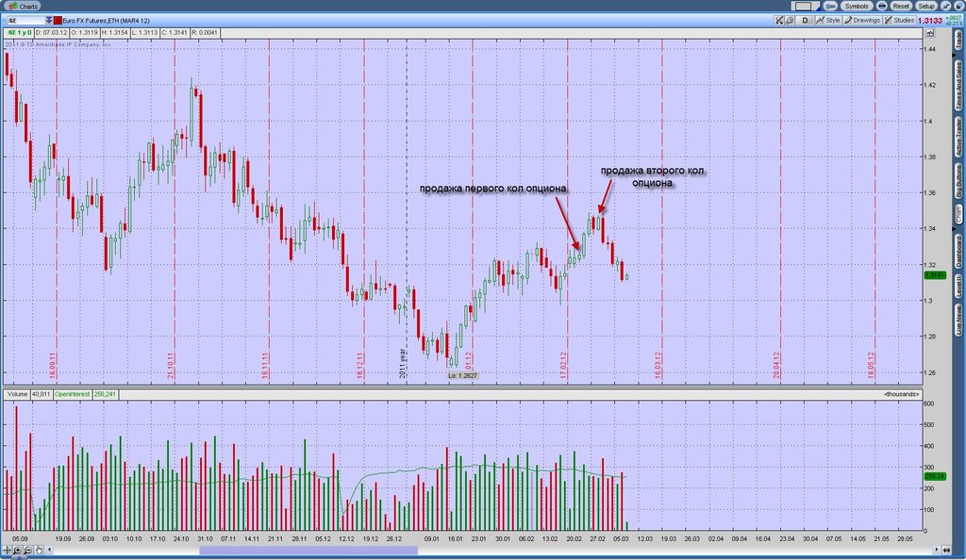Open the Live News side tab
966x560 pixels.
[958, 320]
